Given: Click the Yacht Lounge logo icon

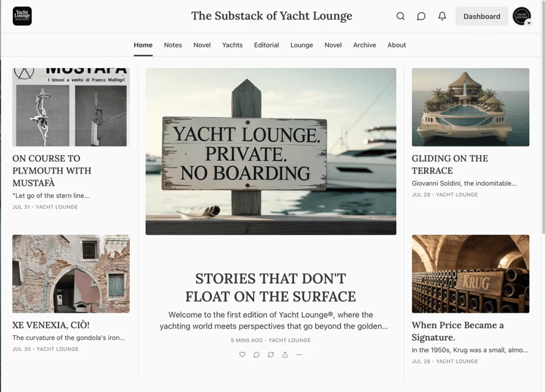Looking at the screenshot, I should coord(22,16).
